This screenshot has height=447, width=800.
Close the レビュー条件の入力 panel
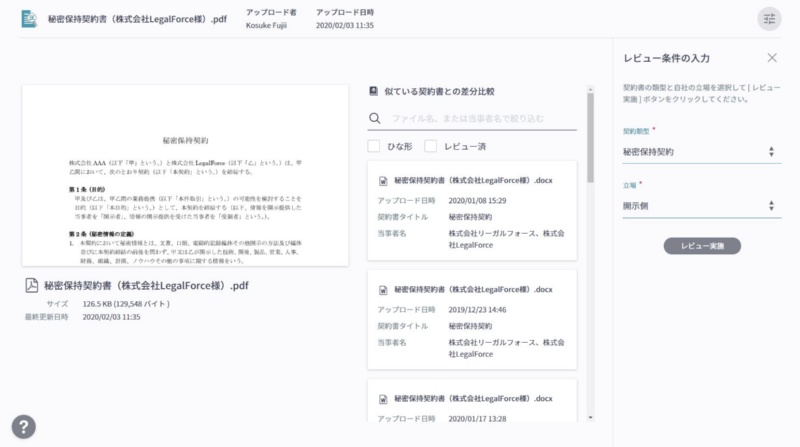(x=772, y=58)
